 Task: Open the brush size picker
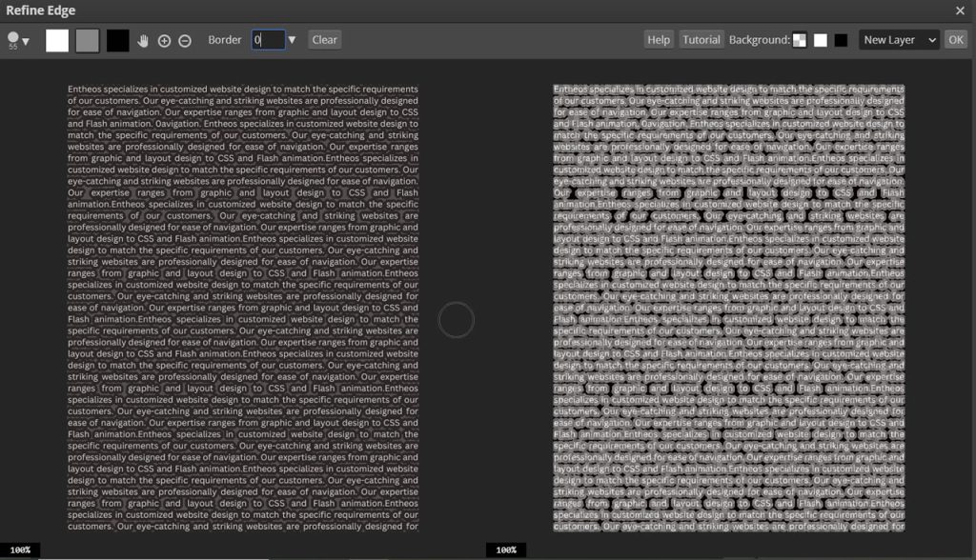click(x=17, y=40)
